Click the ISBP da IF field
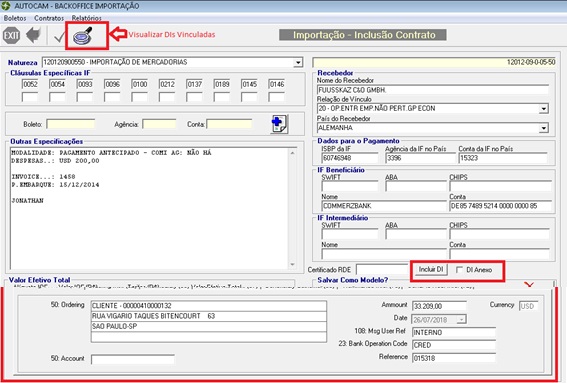Viewport: 567px width, 383px height. coord(350,158)
